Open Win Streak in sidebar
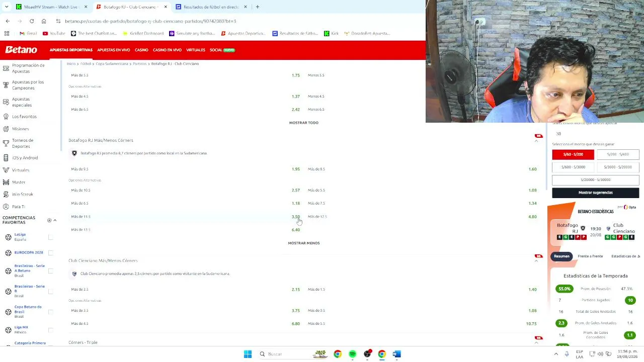644x362 pixels. click(23, 194)
